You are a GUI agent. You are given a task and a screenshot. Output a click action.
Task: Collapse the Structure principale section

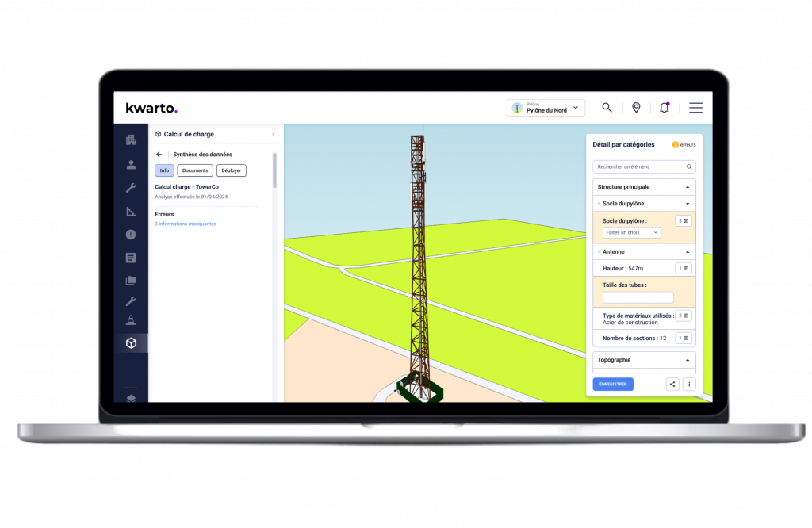tap(688, 187)
